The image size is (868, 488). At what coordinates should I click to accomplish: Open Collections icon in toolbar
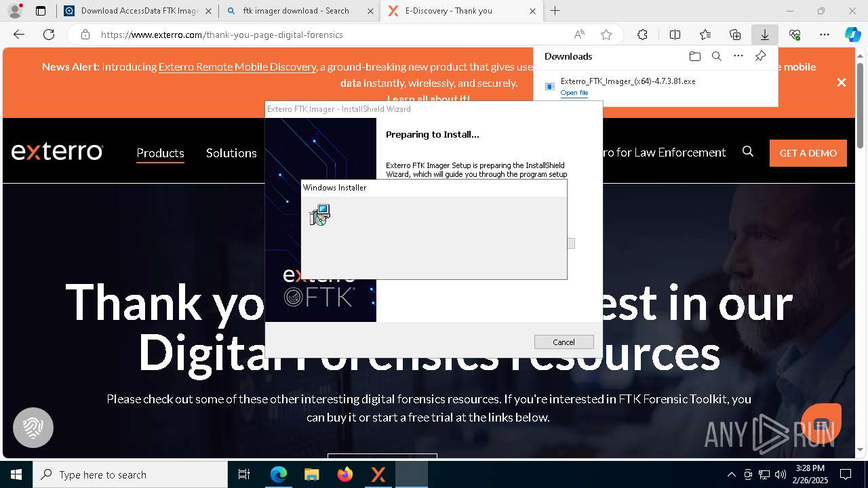(735, 35)
